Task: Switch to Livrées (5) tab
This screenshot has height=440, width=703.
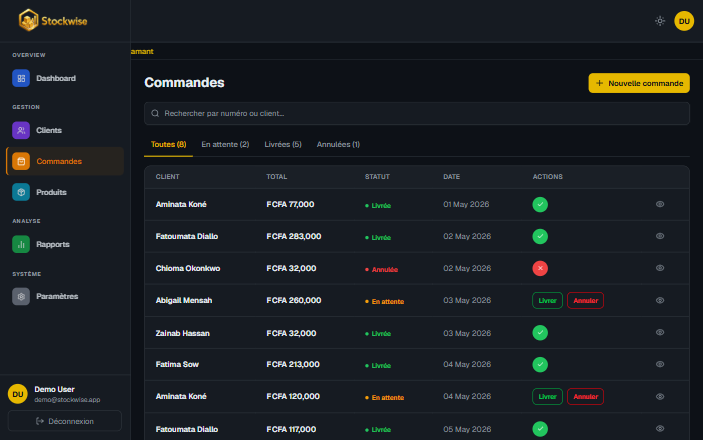Action: [283, 144]
